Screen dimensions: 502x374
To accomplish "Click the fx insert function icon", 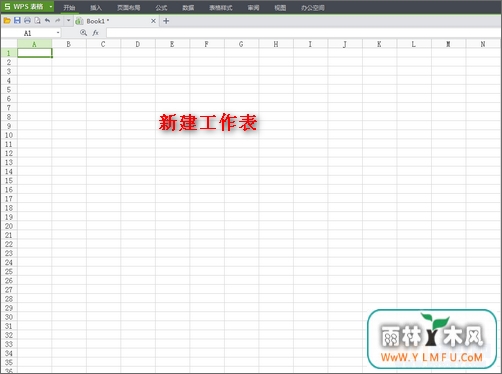I will [96, 33].
